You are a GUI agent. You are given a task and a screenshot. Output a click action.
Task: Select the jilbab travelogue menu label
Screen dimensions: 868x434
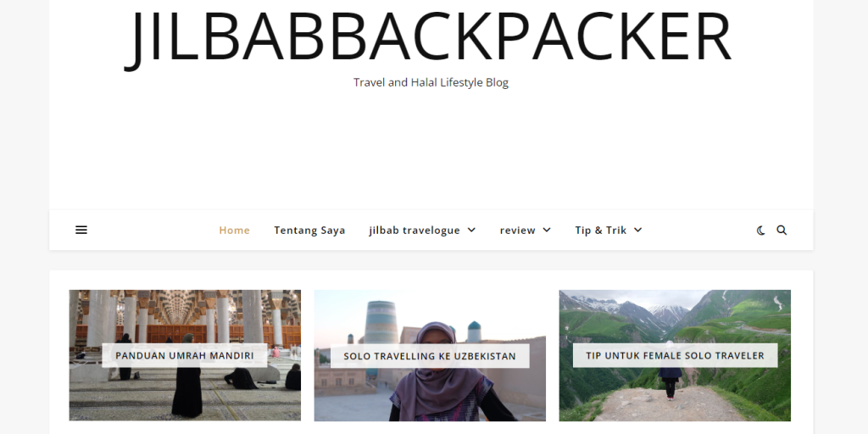coord(415,231)
